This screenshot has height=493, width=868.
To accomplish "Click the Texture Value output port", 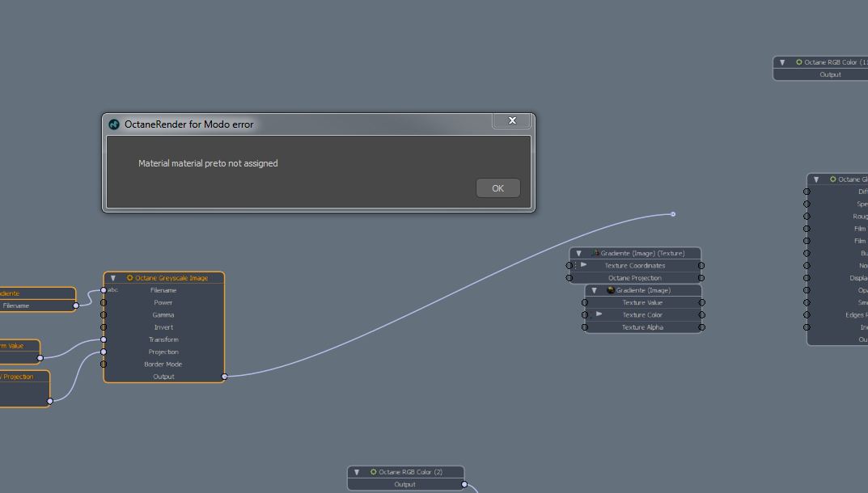I will 702,302.
